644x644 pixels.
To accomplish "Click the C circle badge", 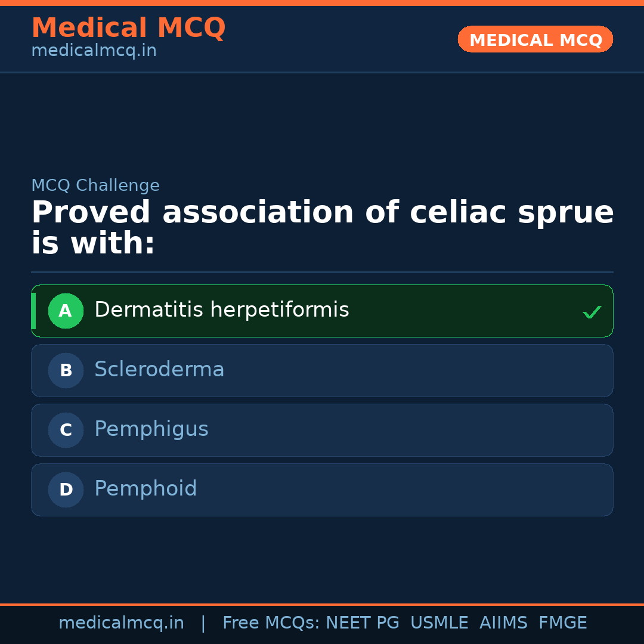I will click(66, 430).
